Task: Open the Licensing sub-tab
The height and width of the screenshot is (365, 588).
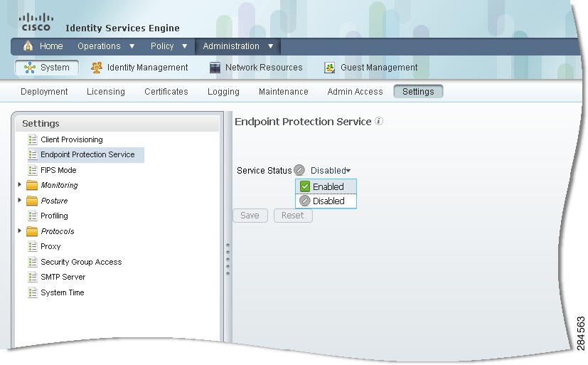Action: click(106, 92)
